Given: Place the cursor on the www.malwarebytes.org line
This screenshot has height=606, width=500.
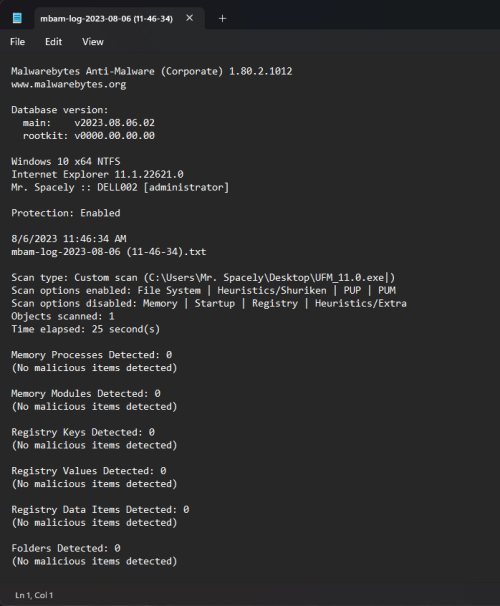Looking at the screenshot, I should [69, 84].
